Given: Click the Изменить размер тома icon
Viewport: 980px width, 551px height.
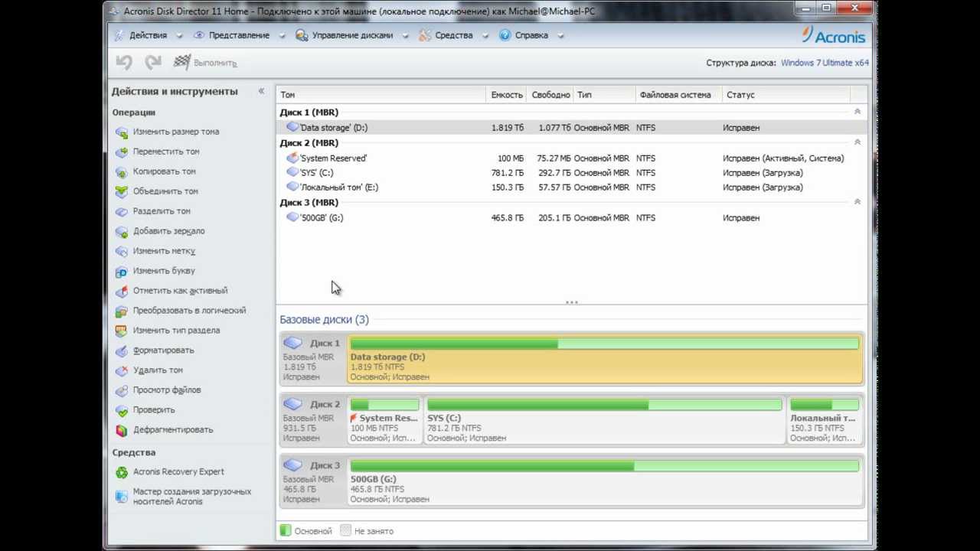Looking at the screenshot, I should coord(121,132).
